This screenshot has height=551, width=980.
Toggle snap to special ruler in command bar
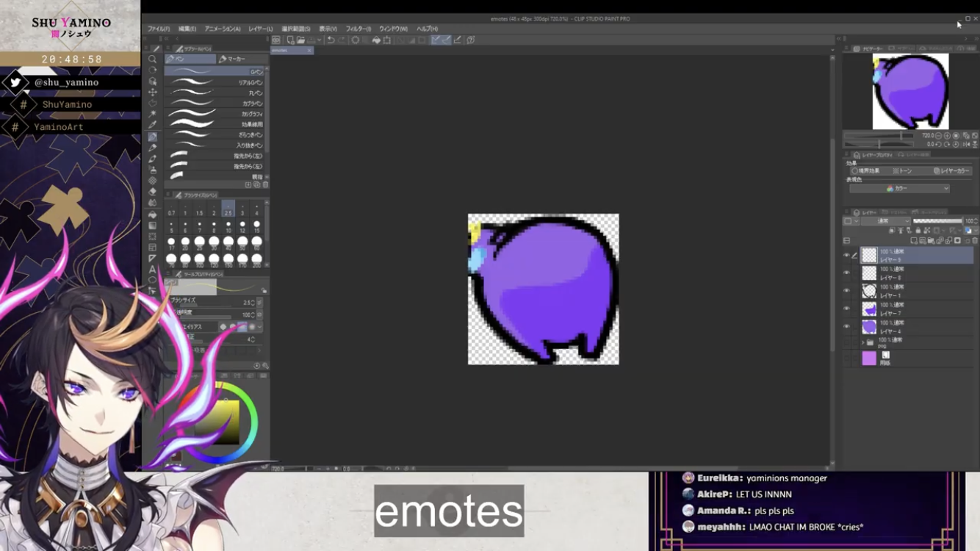tap(447, 40)
